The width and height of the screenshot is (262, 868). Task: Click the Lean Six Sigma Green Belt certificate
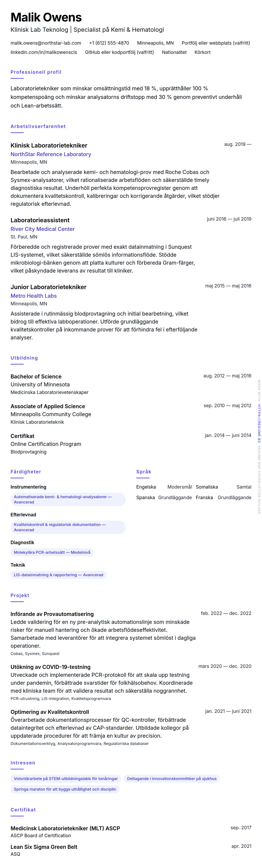(x=44, y=847)
